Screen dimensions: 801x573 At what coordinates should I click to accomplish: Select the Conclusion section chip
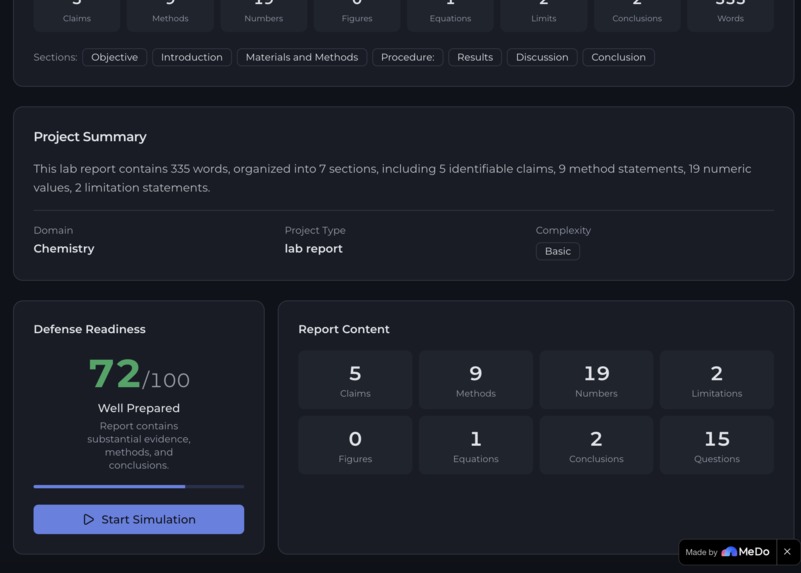click(619, 57)
